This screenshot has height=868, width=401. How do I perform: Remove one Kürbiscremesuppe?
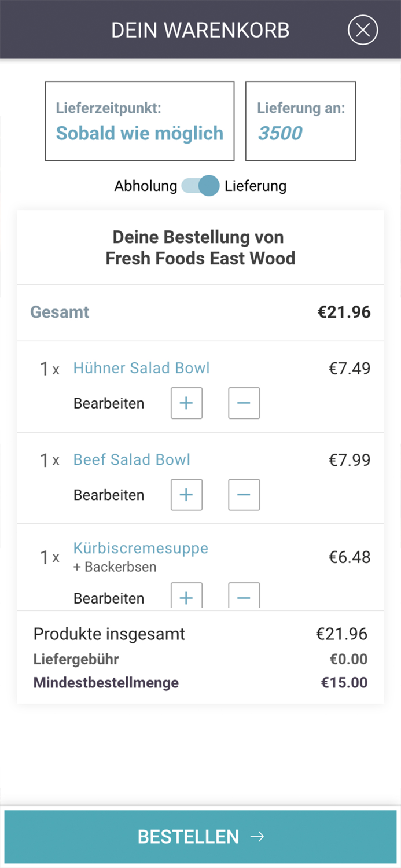point(244,596)
